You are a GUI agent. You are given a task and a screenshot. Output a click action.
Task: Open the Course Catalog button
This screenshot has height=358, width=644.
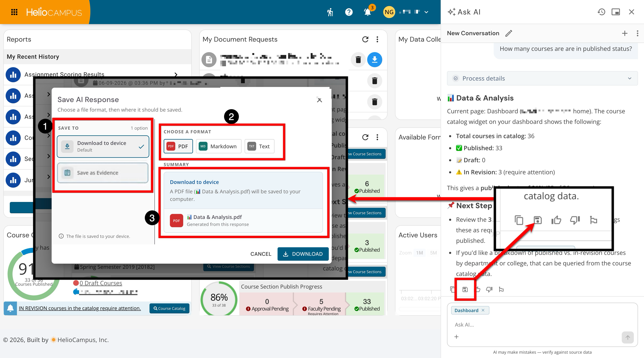169,308
